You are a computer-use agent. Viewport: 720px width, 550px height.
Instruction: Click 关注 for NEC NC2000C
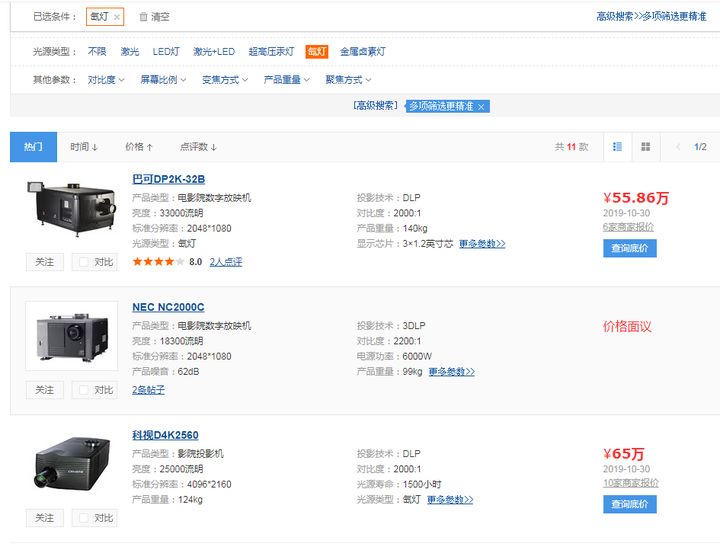45,390
